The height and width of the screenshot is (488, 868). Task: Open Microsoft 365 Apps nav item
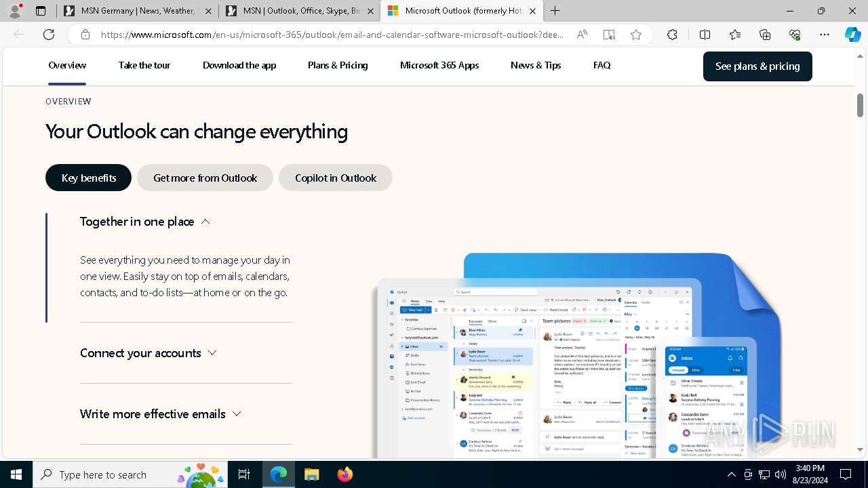439,65
